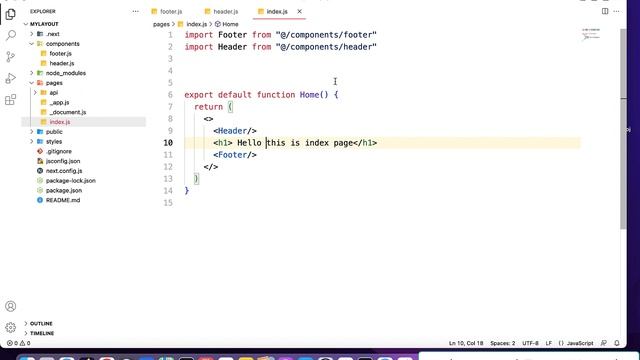This screenshot has width=640, height=360.
Task: Open the Extensions view
Action: [11, 100]
